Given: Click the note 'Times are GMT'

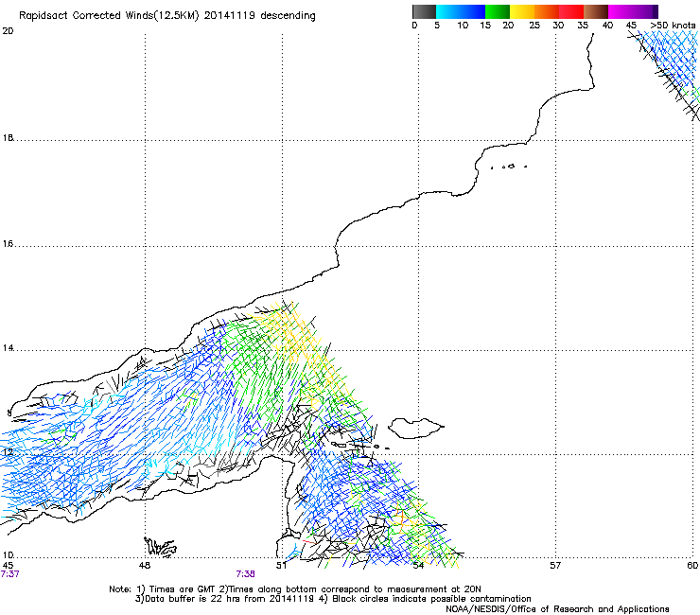Looking at the screenshot, I should pyautogui.click(x=183, y=589).
